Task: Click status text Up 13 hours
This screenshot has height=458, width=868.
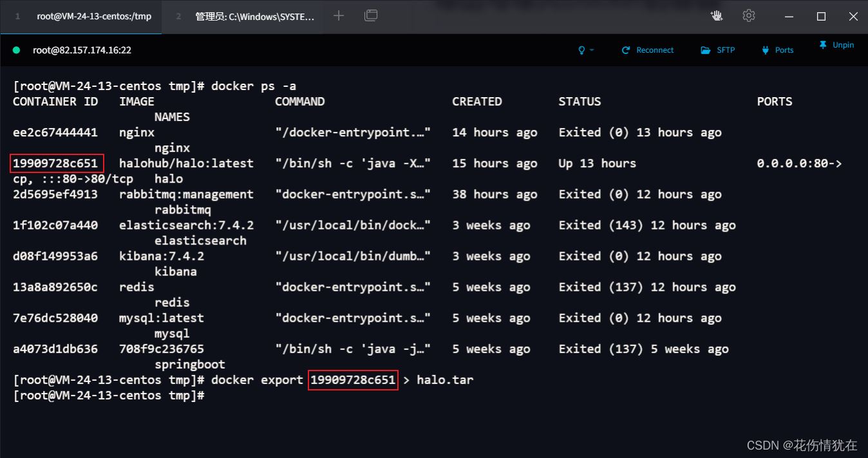Action: point(597,163)
